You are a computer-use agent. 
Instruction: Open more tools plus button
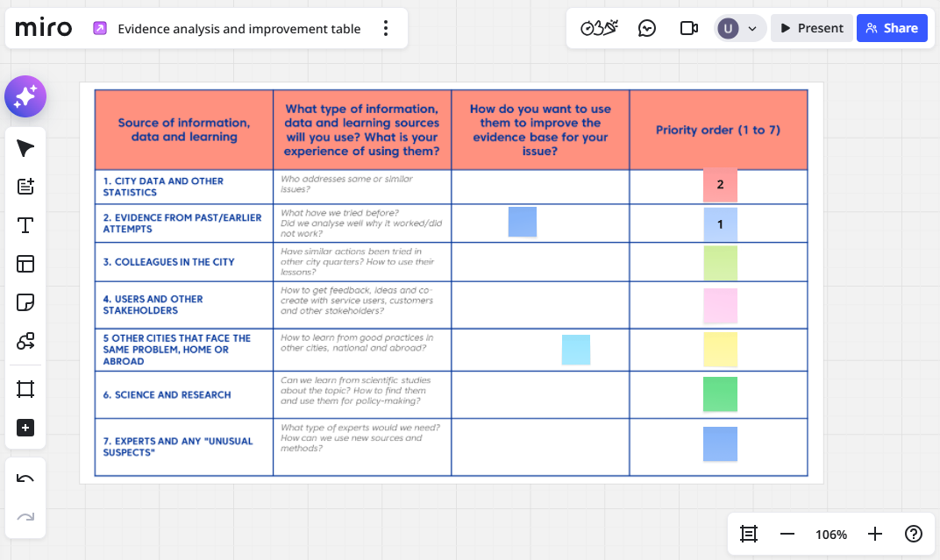point(25,428)
